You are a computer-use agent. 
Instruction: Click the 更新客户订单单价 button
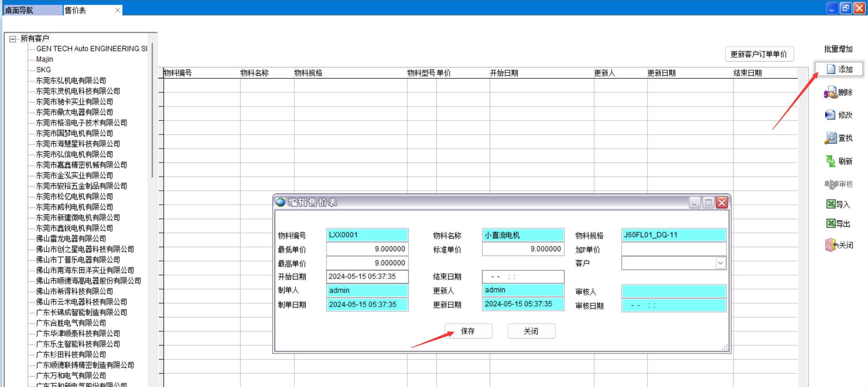pos(759,54)
